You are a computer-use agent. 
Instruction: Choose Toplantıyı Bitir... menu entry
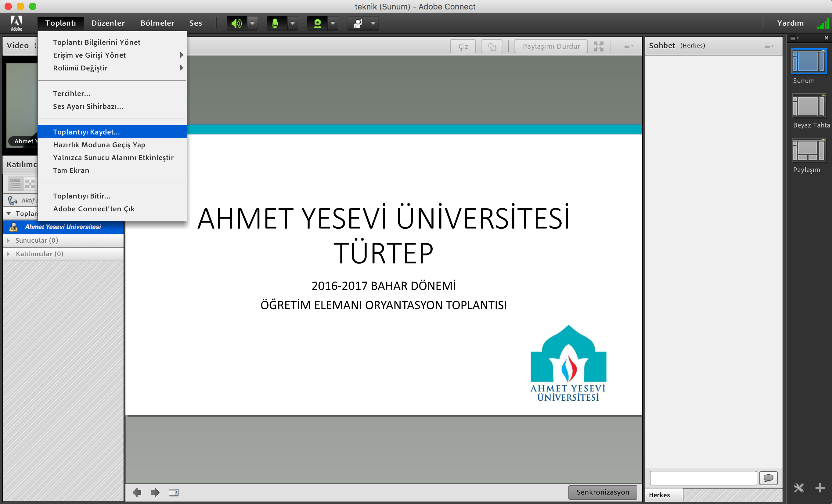click(x=113, y=196)
